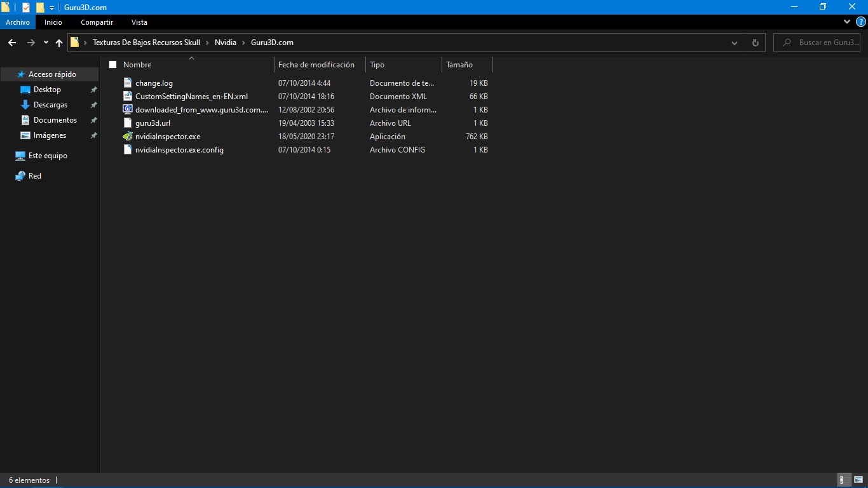Click the Archivo URL type cell
This screenshot has height=488, width=868.
390,123
